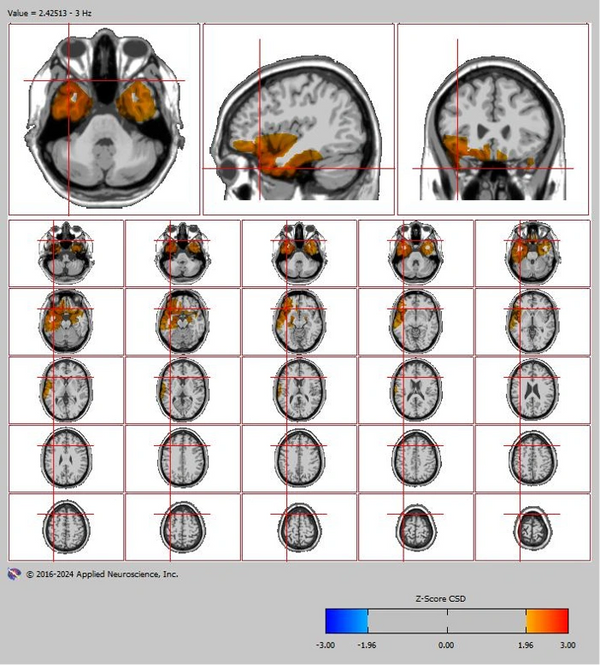Pick first slice in the third grid row
Viewport: 600px width, 665px height.
tap(66, 389)
